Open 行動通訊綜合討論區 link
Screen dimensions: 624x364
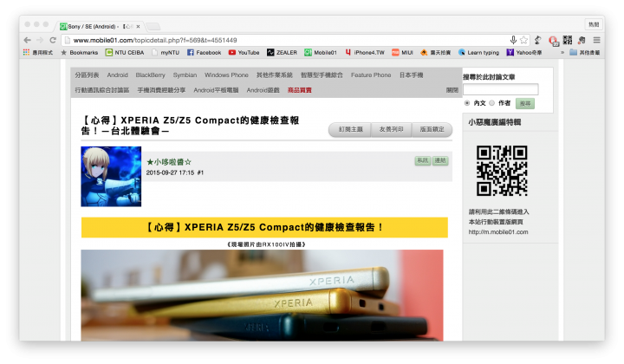(x=102, y=90)
